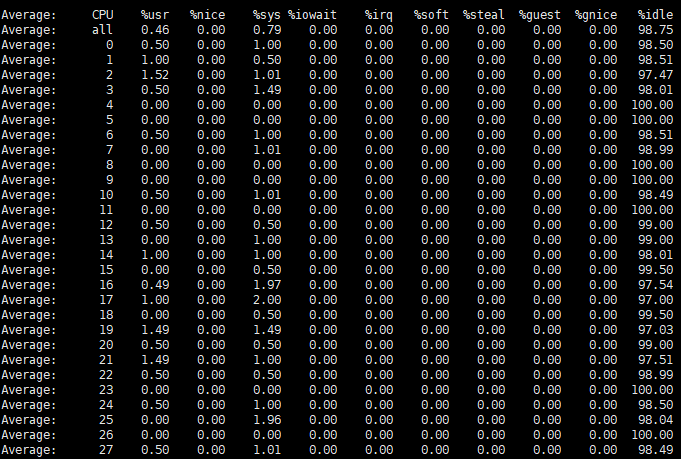681x459 pixels.
Task: Click the 99.50 %idle value for CPU 15
Action: (x=655, y=270)
